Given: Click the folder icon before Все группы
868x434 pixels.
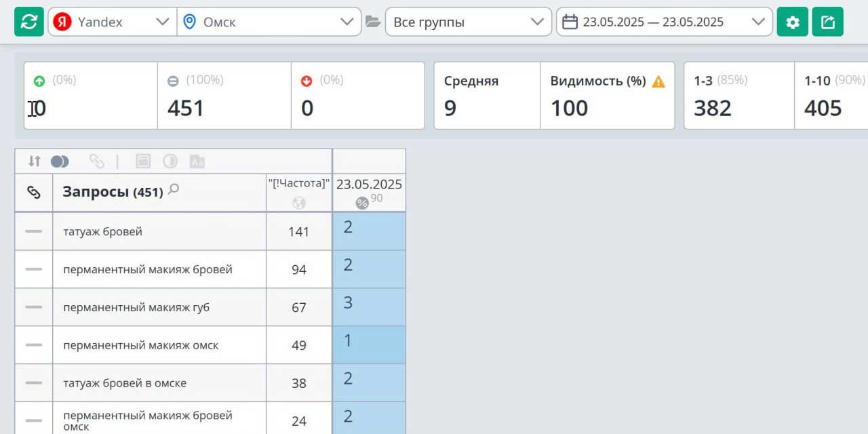Looking at the screenshot, I should coord(373,22).
